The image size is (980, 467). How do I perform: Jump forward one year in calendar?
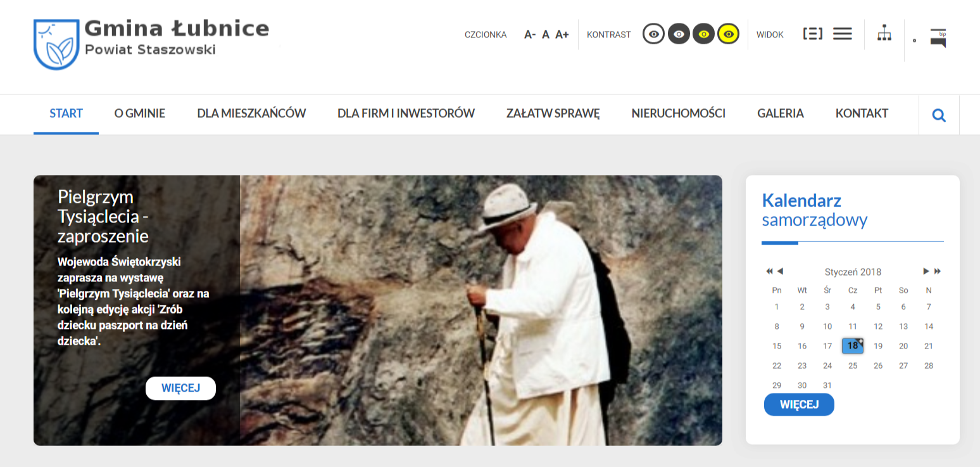coord(938,271)
